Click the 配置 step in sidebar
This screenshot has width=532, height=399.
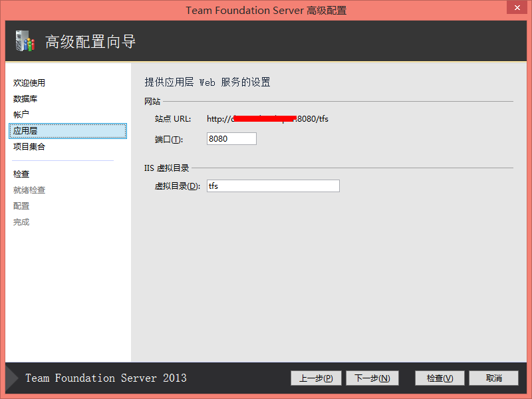coord(21,206)
